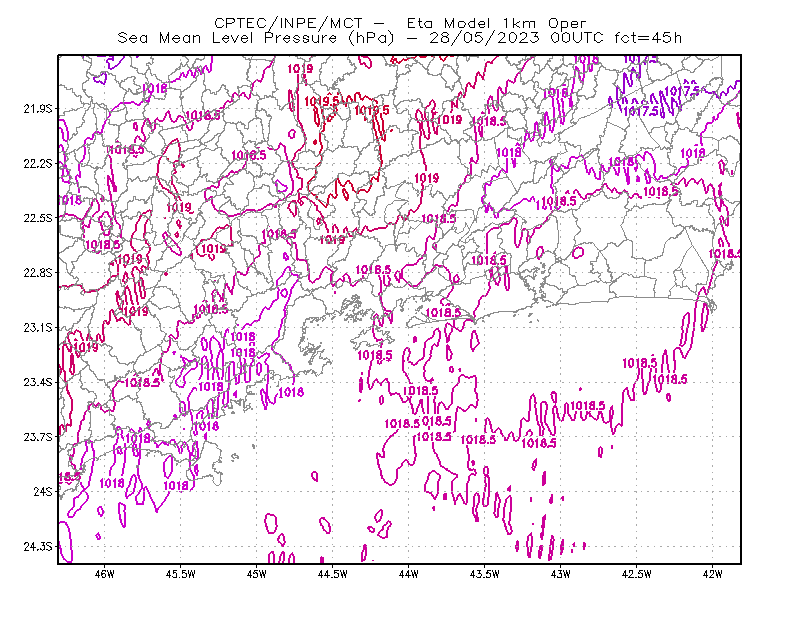This screenshot has width=800, height=618.
Task: Click the '00UTC' time text
Action: click(x=577, y=38)
